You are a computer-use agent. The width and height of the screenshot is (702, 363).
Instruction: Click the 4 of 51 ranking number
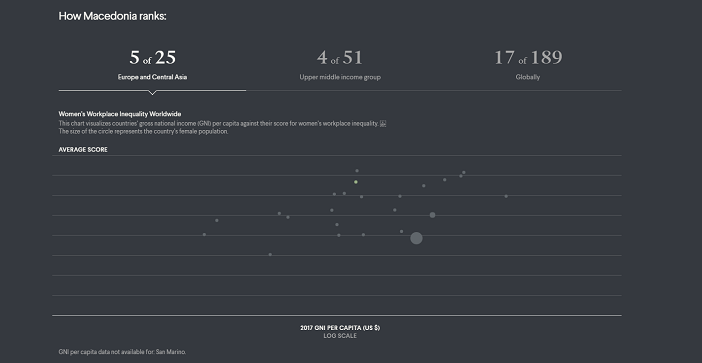click(x=340, y=57)
